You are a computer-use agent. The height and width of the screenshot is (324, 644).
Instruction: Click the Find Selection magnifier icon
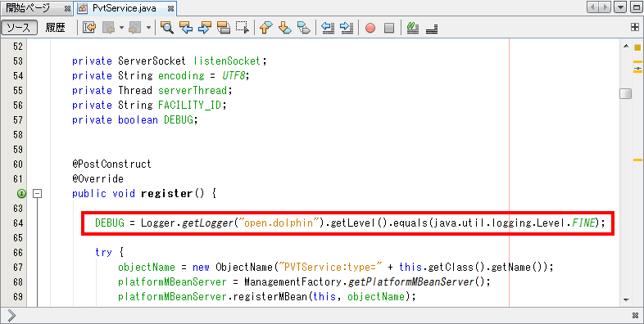point(167,28)
